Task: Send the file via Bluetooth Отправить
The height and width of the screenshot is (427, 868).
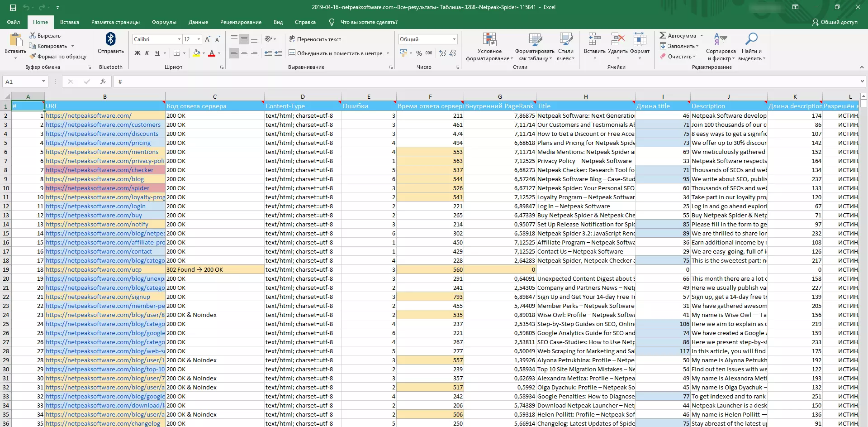Action: pyautogui.click(x=111, y=44)
